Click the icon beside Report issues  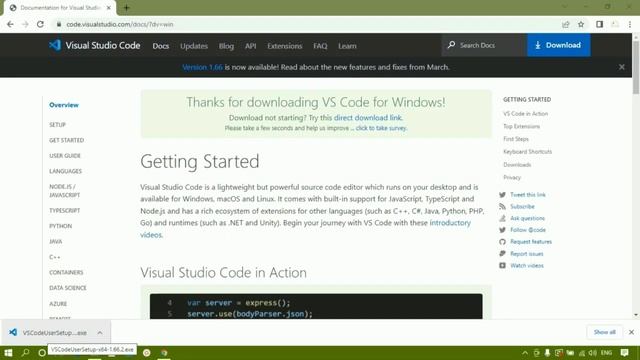click(502, 253)
